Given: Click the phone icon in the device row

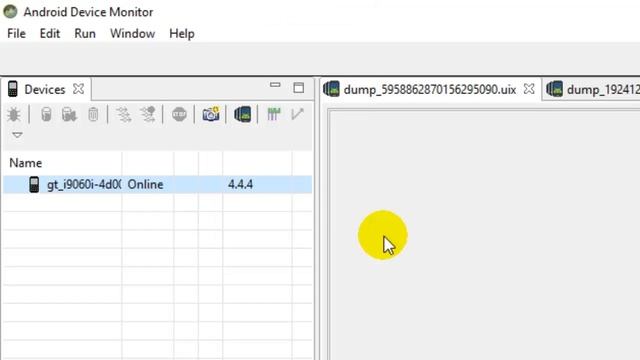Looking at the screenshot, I should pos(34,184).
